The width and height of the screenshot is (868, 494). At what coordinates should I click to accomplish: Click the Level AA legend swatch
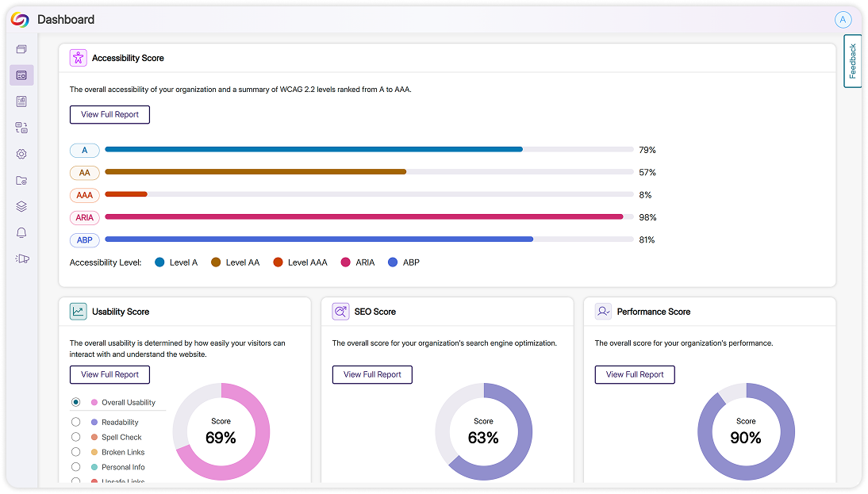pyautogui.click(x=216, y=262)
